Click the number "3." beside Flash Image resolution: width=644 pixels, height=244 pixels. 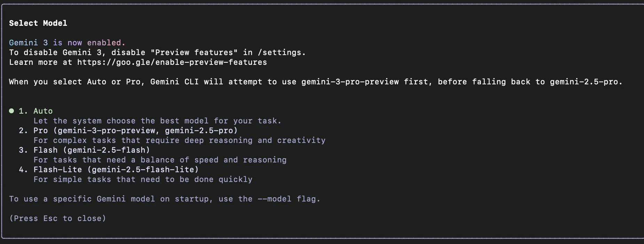[23, 150]
